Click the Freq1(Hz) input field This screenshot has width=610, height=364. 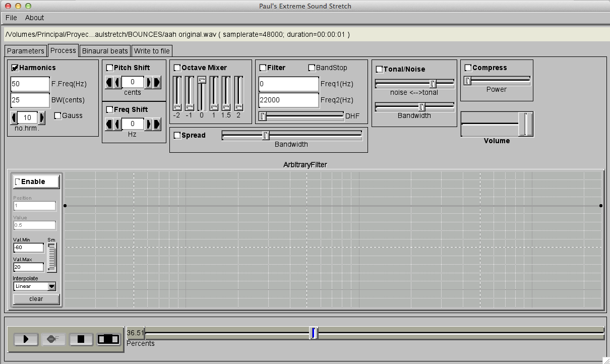coord(288,84)
